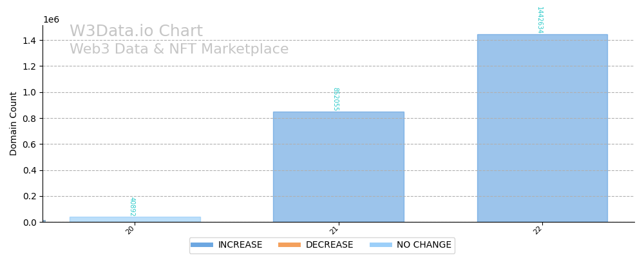
Task: Click the 1442634 value label
Action: [x=540, y=20]
